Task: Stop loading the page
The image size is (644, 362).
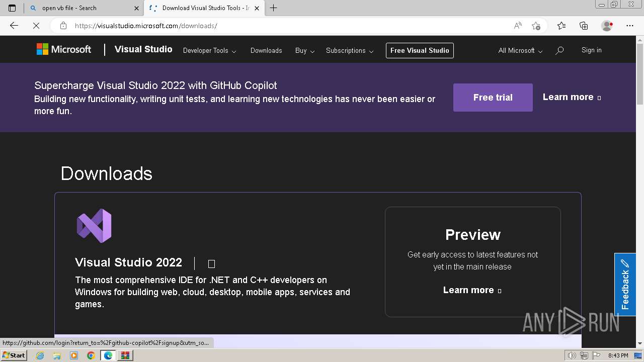Action: tap(36, 26)
